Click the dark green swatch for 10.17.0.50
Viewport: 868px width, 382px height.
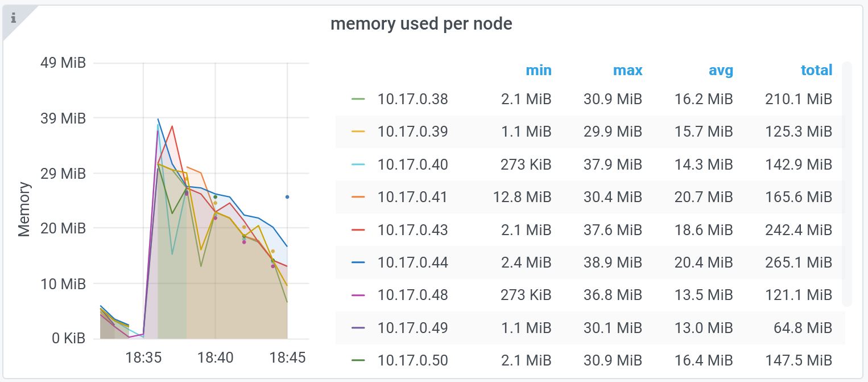tap(358, 361)
